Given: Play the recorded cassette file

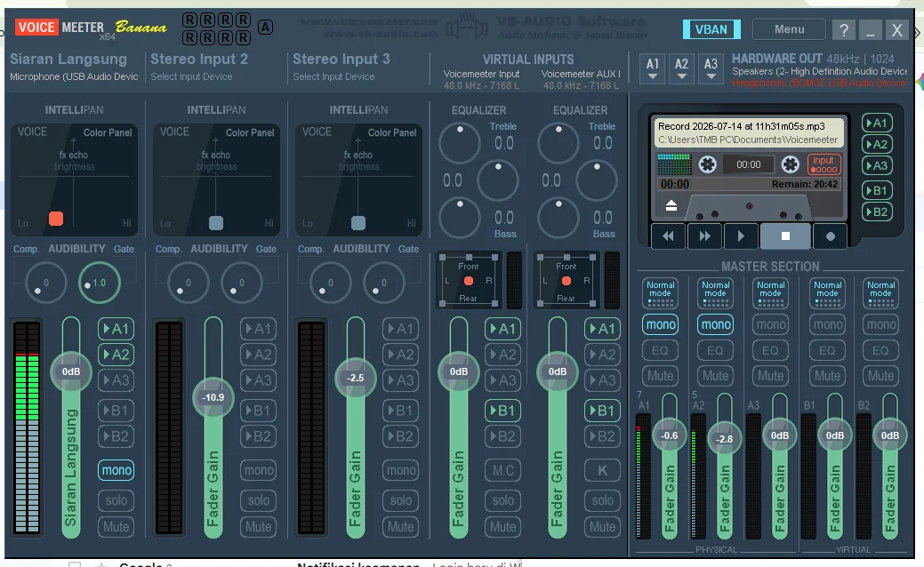Looking at the screenshot, I should pos(741,236).
